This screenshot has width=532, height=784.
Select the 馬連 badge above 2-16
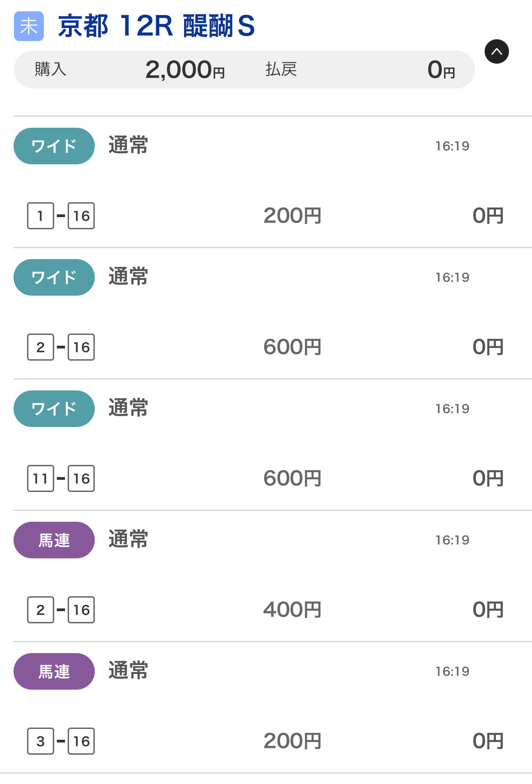tap(54, 540)
